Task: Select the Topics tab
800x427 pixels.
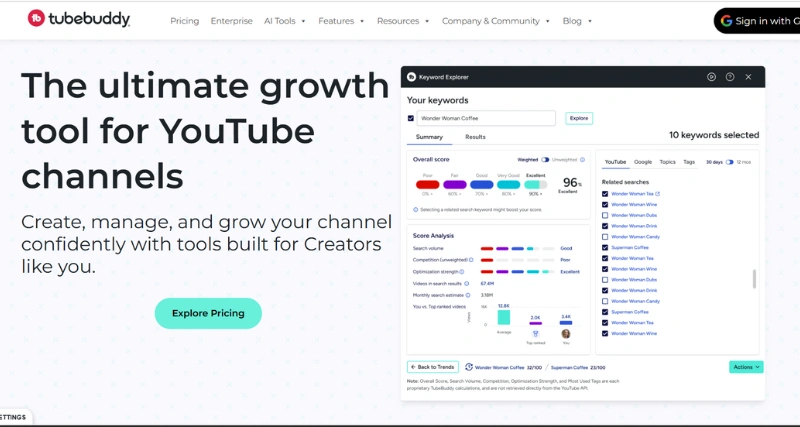Action: (667, 162)
